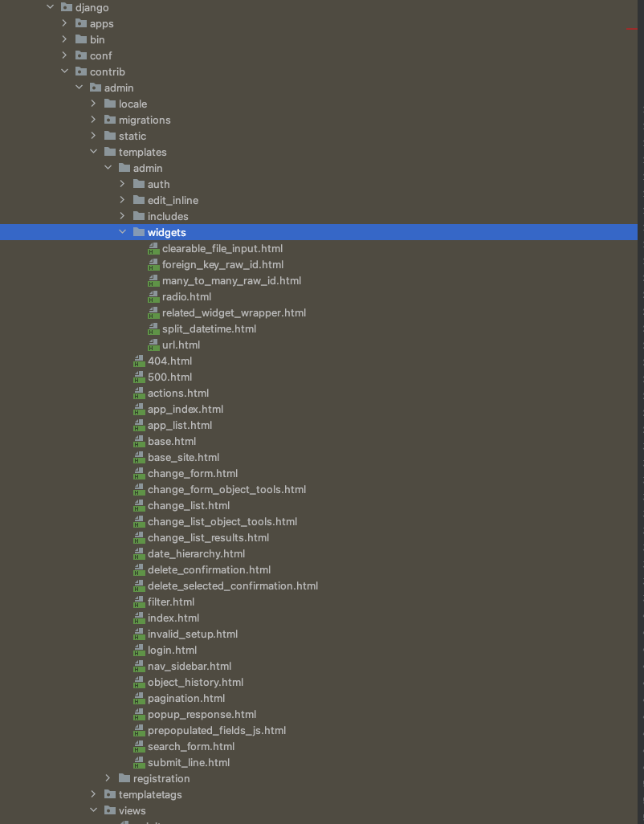Click the HTML icon of change_form.html
This screenshot has height=824, width=644.
point(139,474)
